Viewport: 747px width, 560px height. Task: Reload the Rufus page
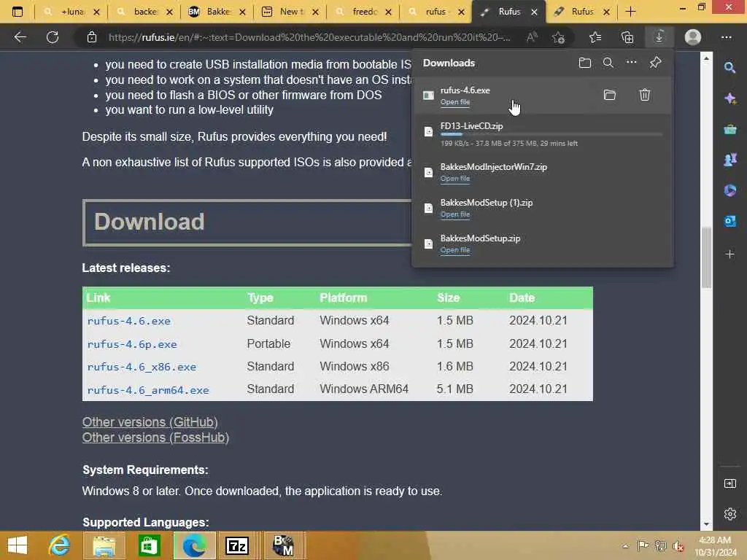pos(53,37)
